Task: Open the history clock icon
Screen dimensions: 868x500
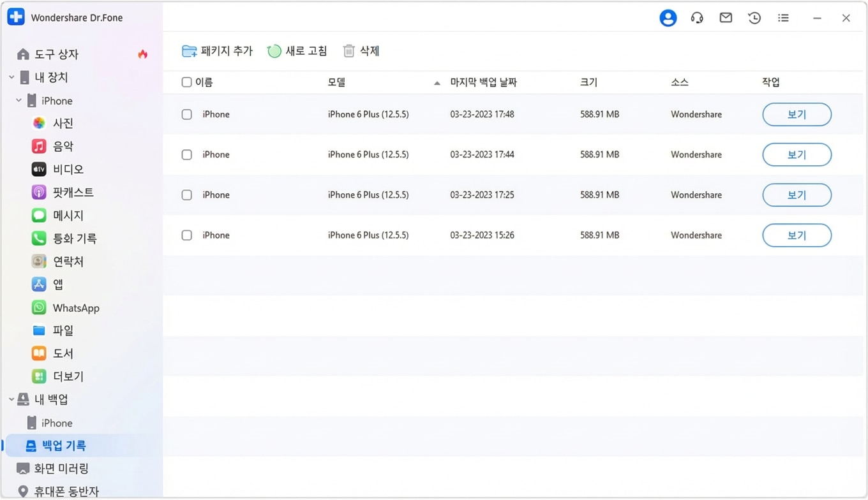Action: coord(754,18)
